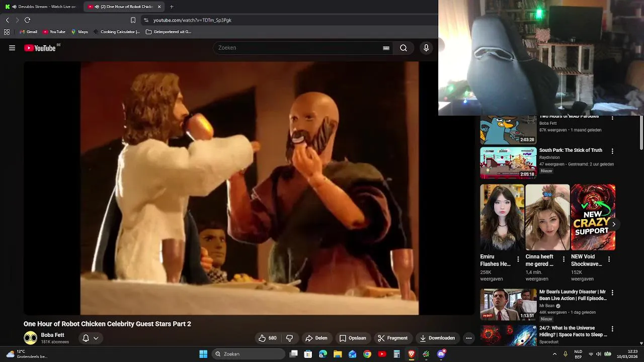This screenshot has height=362, width=644.
Task: Go to the YouTube home logo
Action: [40, 48]
